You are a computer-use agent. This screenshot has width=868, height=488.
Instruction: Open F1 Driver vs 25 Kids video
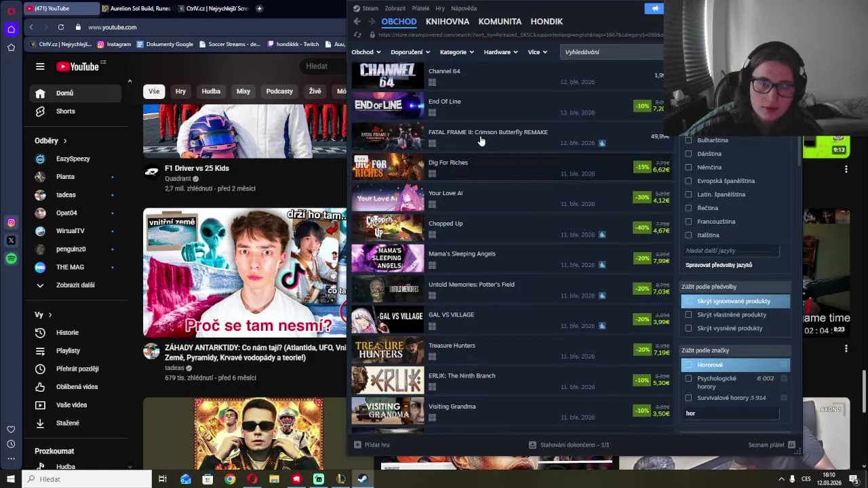tap(197, 168)
